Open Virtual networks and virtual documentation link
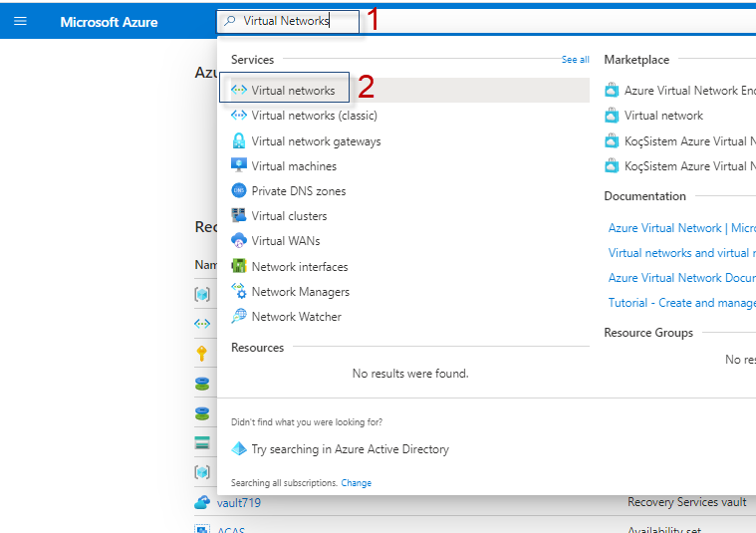 (681, 253)
